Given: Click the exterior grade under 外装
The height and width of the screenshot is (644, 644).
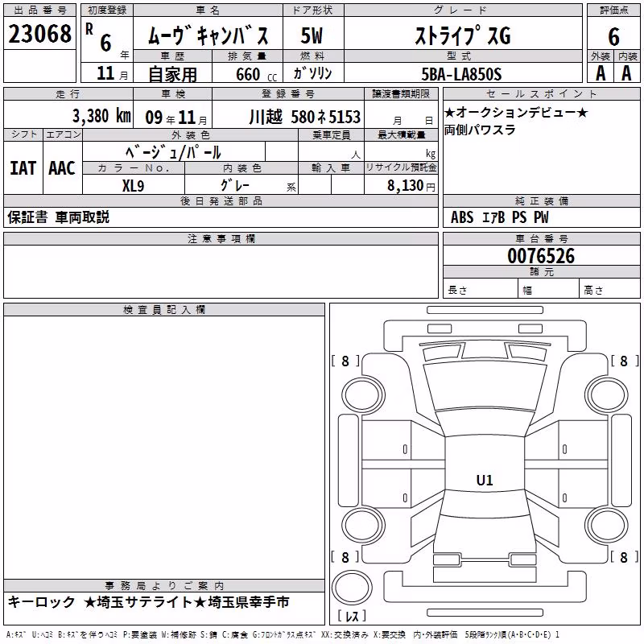Looking at the screenshot, I should 601,73.
